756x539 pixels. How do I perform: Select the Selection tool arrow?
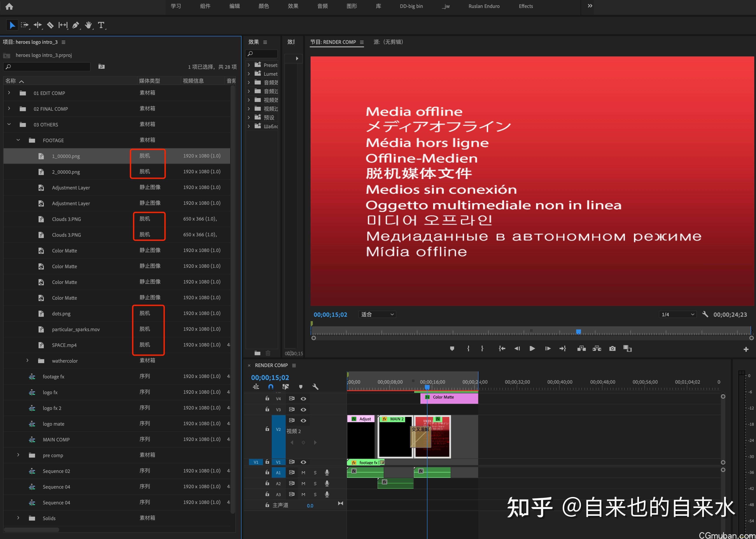tap(12, 25)
